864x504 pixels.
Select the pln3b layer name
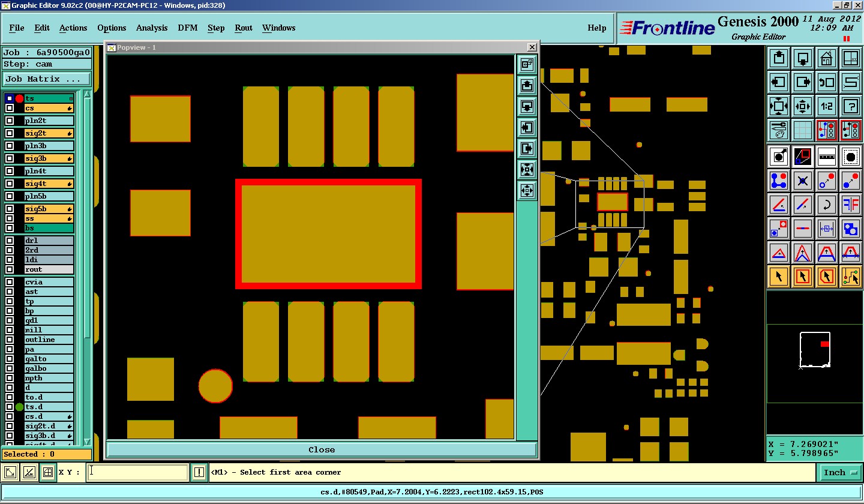49,146
